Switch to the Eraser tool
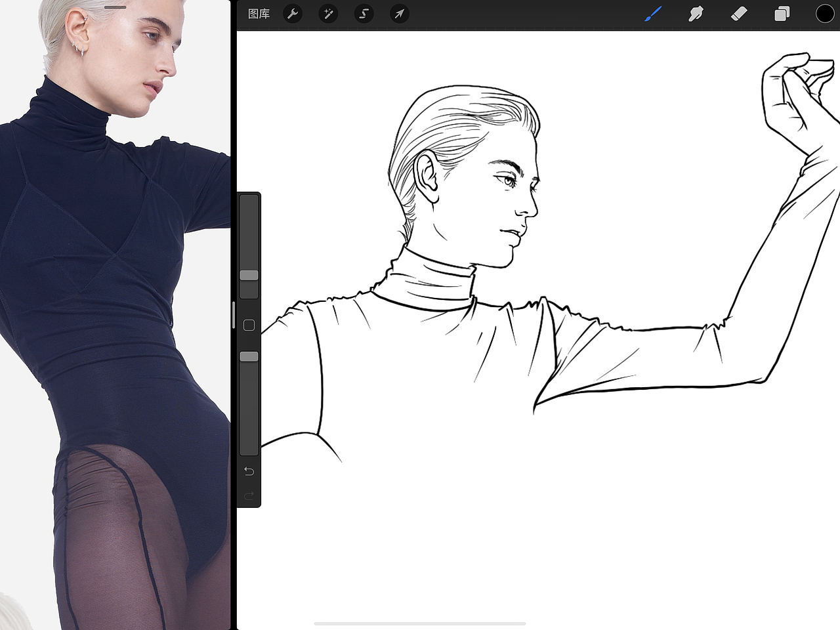The image size is (840, 630). [x=738, y=14]
